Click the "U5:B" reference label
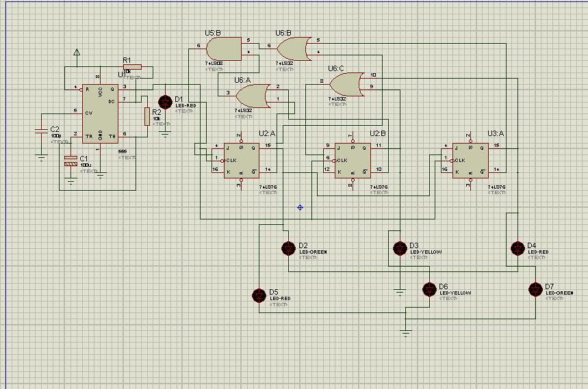Screen dimensions: 588x389 click(x=213, y=33)
